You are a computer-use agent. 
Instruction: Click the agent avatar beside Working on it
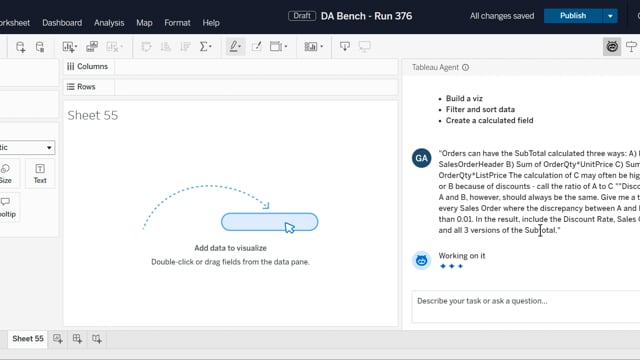pyautogui.click(x=422, y=260)
